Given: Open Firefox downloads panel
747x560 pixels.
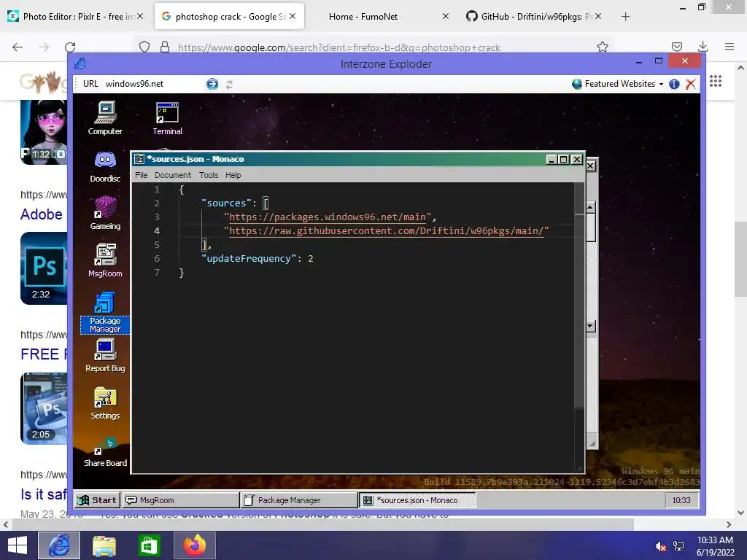Looking at the screenshot, I should (x=703, y=47).
